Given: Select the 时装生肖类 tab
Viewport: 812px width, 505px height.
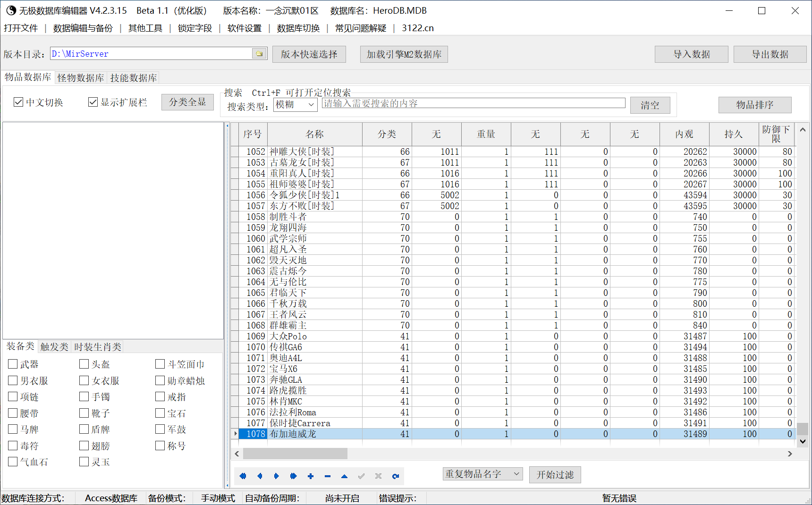Looking at the screenshot, I should click(x=98, y=347).
